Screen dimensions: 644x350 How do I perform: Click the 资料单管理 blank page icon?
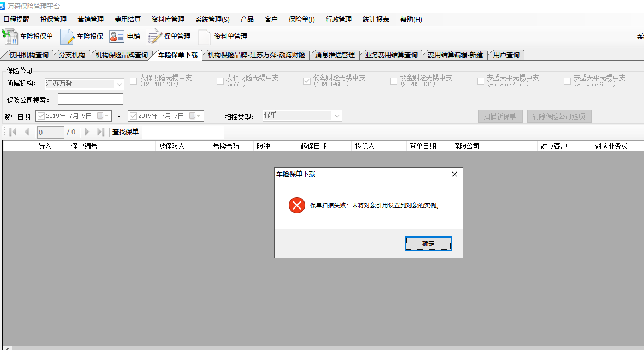coord(204,37)
